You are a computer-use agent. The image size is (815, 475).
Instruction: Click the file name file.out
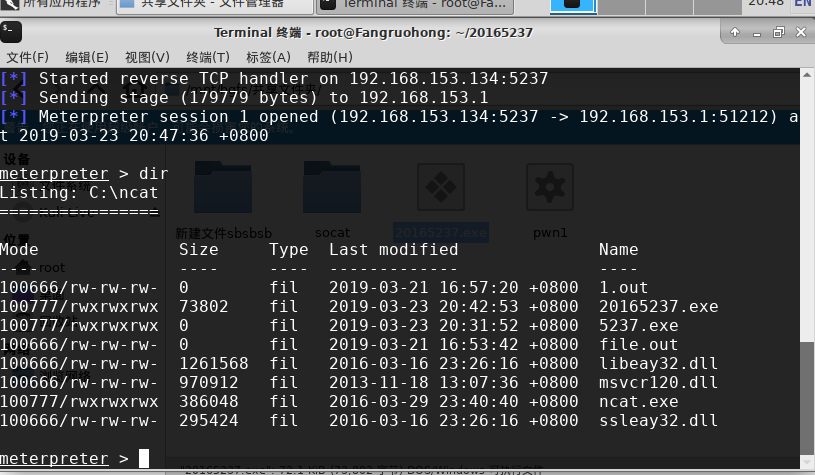(638, 345)
